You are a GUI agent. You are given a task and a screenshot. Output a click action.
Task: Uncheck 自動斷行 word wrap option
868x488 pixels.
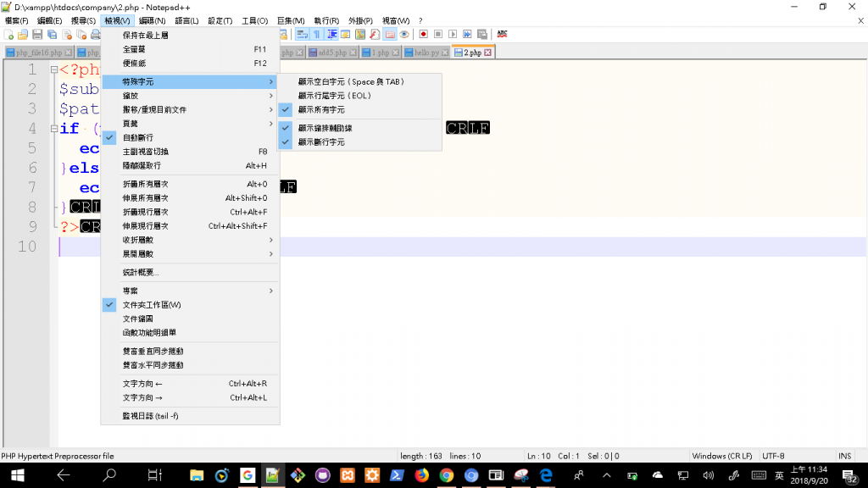190,137
